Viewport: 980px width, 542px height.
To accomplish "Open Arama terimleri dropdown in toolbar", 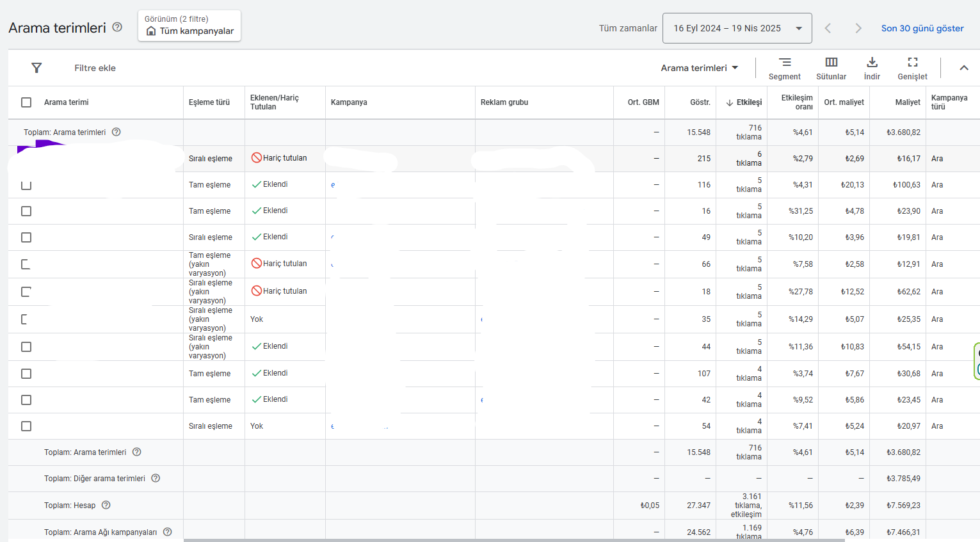I will (x=700, y=68).
